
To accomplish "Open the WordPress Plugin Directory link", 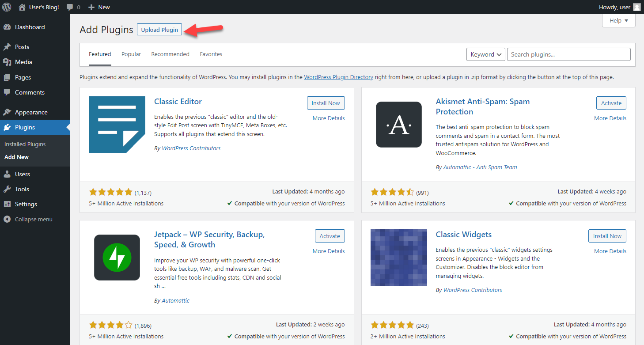I will [x=338, y=77].
